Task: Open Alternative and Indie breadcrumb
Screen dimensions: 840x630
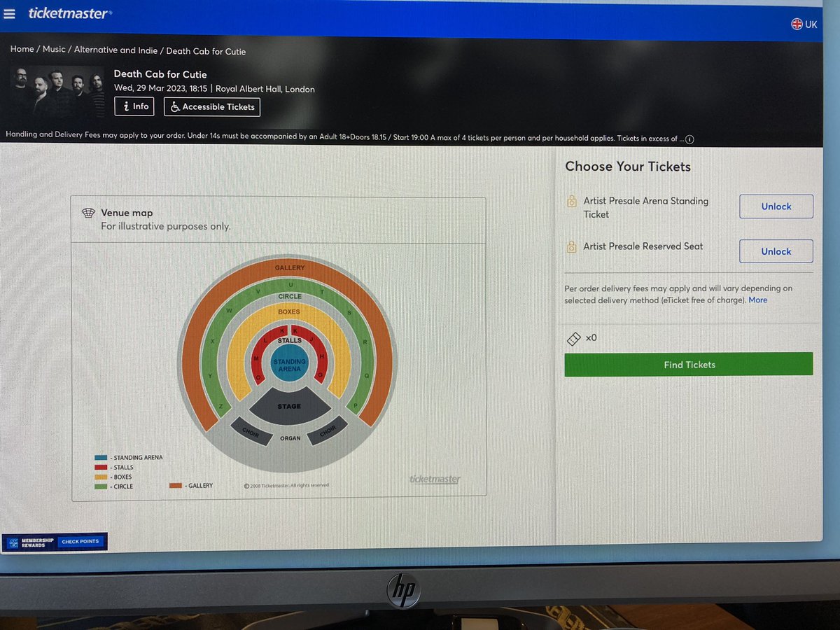Action: coord(115,50)
